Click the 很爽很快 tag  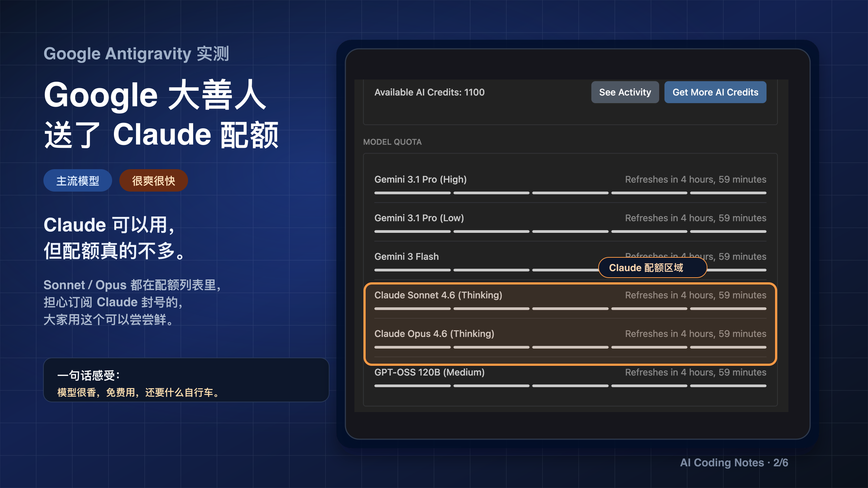click(153, 180)
